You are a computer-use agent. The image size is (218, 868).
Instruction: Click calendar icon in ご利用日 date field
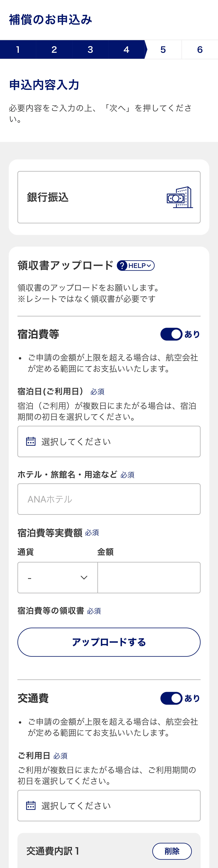pos(31,805)
